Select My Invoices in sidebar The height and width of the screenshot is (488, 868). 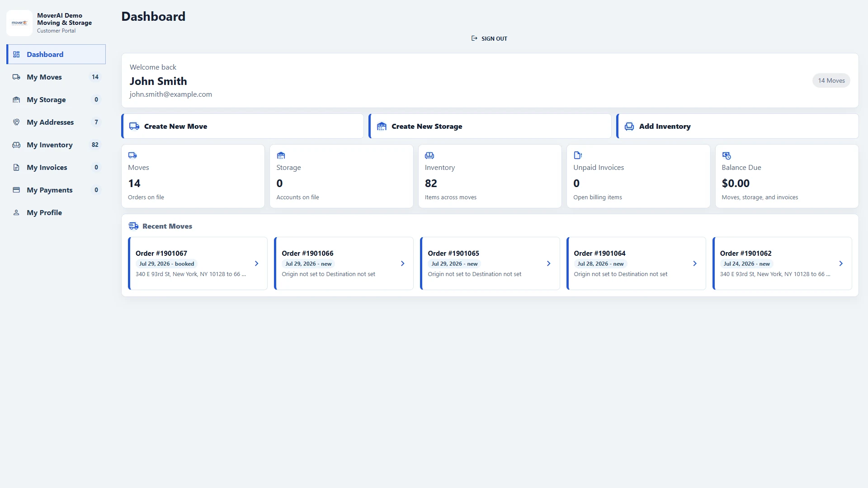[x=56, y=167]
